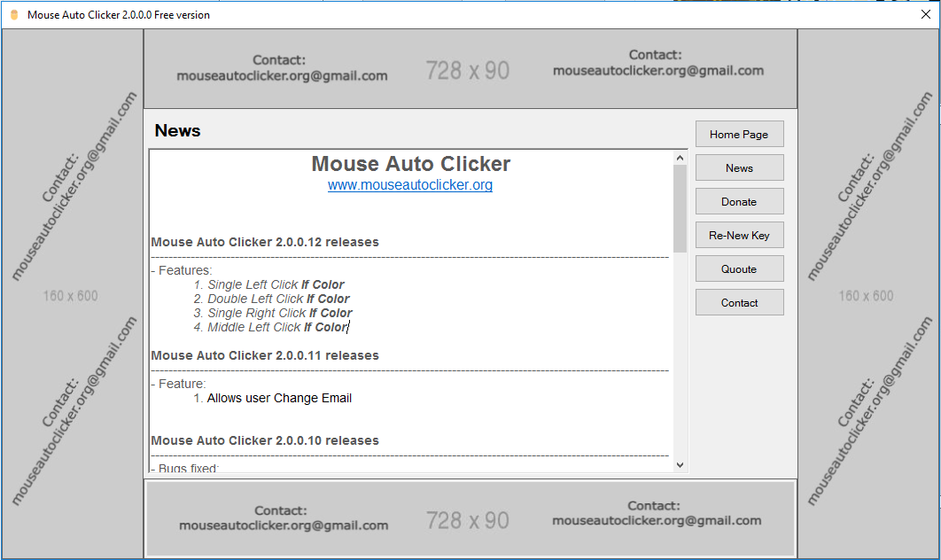Screen dimensions: 941x560
Task: Open the www.mouseautoclicker.org link
Action: pyautogui.click(x=410, y=185)
